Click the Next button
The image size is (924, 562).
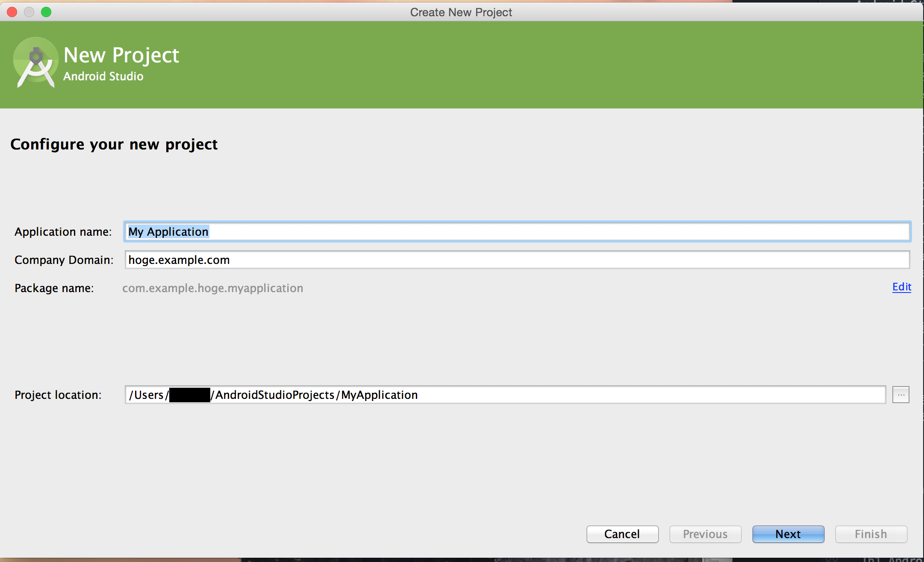pos(788,534)
